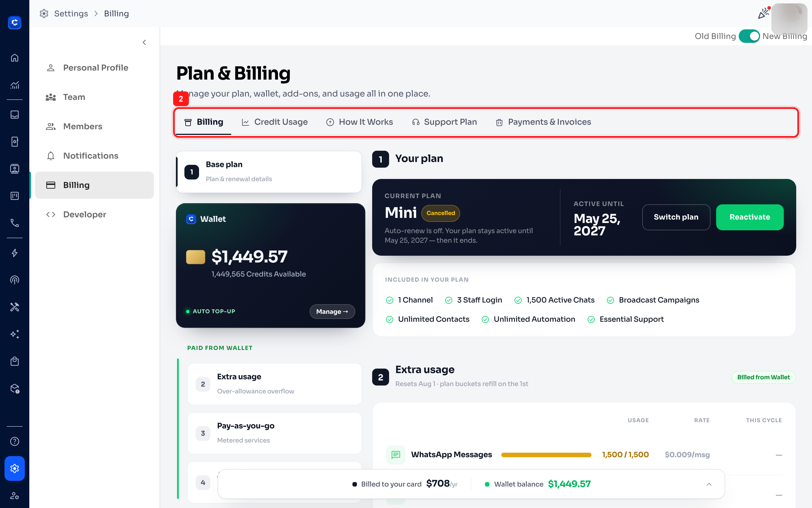Click the highlighted settings gear in left rail
The height and width of the screenshot is (508, 812).
[14, 468]
